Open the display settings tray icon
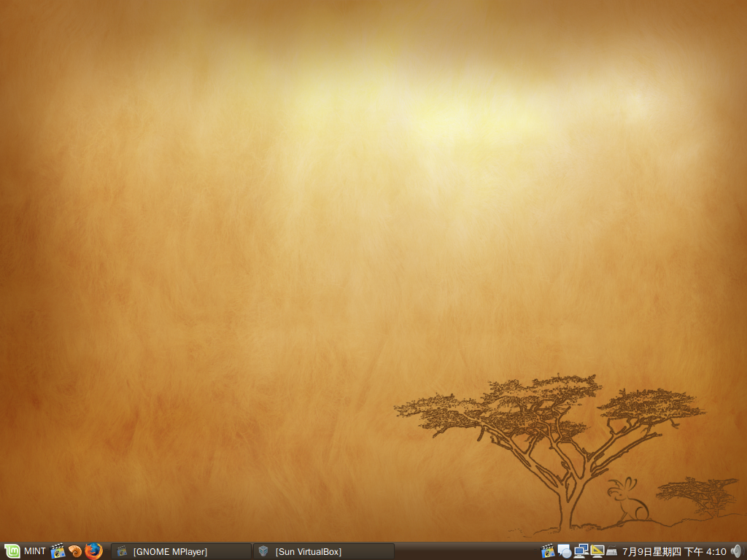Viewport: 747px width, 560px height. [x=597, y=551]
